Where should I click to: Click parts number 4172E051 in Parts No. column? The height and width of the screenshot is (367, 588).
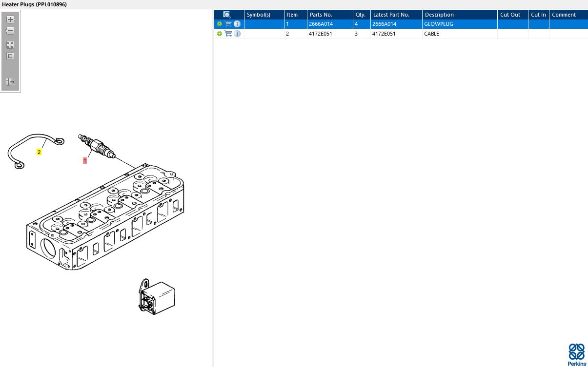(321, 34)
